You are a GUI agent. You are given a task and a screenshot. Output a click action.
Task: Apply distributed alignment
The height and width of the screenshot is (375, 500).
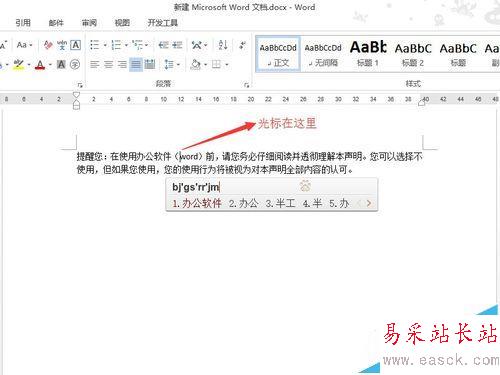150,64
